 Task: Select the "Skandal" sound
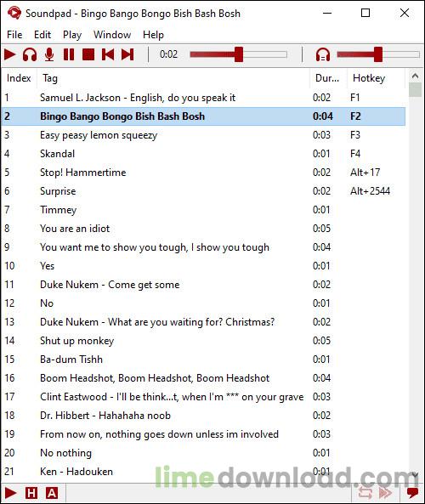tap(203, 154)
